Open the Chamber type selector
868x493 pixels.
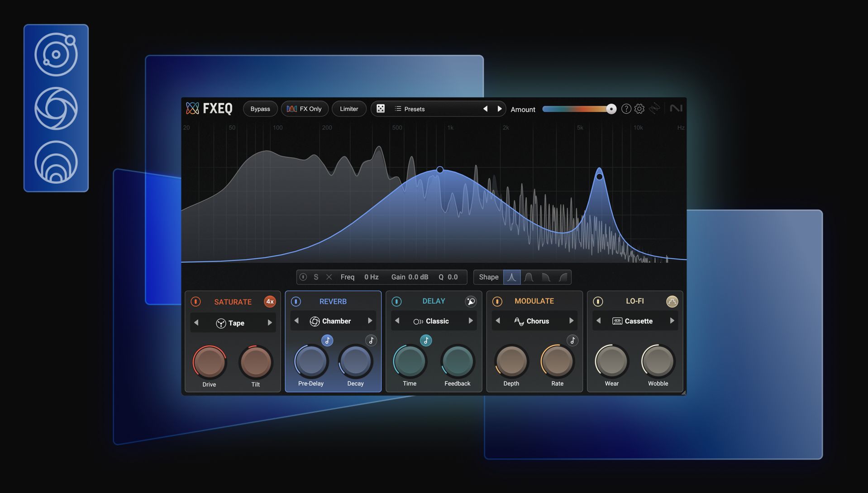click(333, 321)
